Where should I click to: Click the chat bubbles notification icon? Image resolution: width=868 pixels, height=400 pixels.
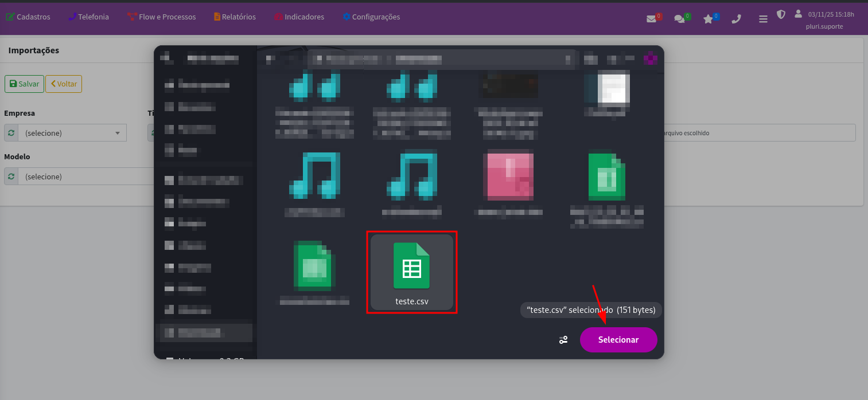(x=679, y=19)
